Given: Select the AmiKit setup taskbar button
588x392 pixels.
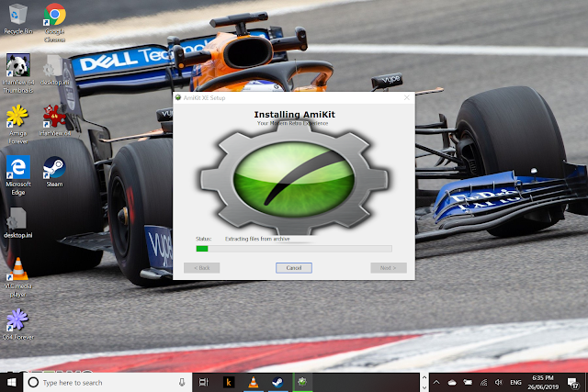Looking at the screenshot, I should point(302,382).
